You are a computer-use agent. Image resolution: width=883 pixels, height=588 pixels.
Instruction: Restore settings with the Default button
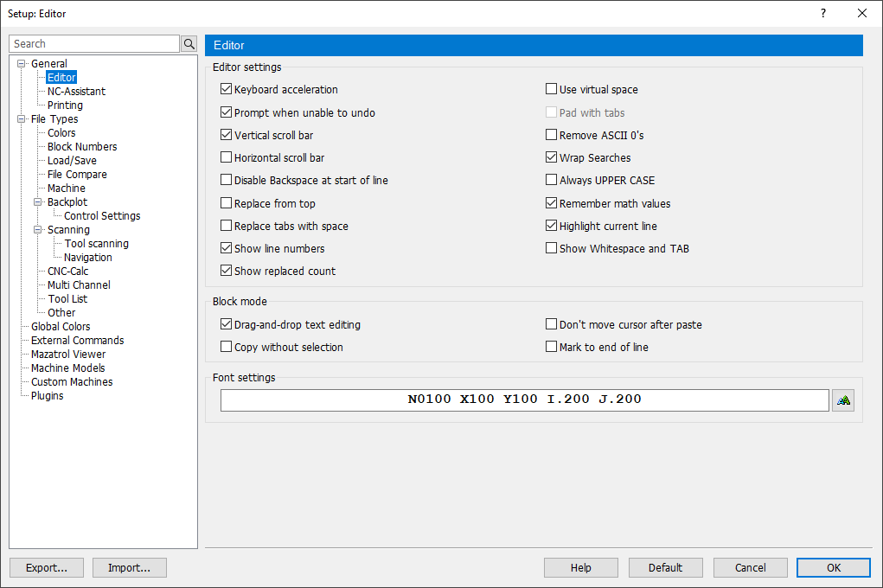click(x=665, y=567)
